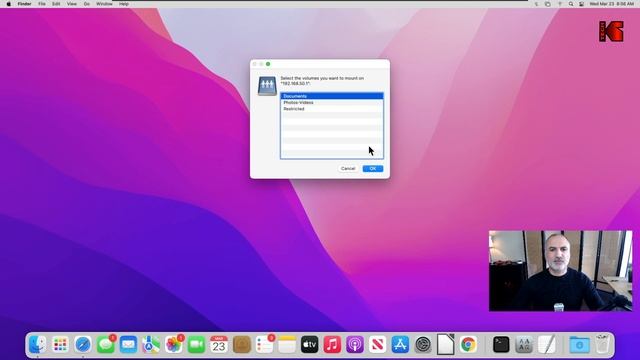Select the Documents volume
Screen dimensions: 640x360
point(332,96)
